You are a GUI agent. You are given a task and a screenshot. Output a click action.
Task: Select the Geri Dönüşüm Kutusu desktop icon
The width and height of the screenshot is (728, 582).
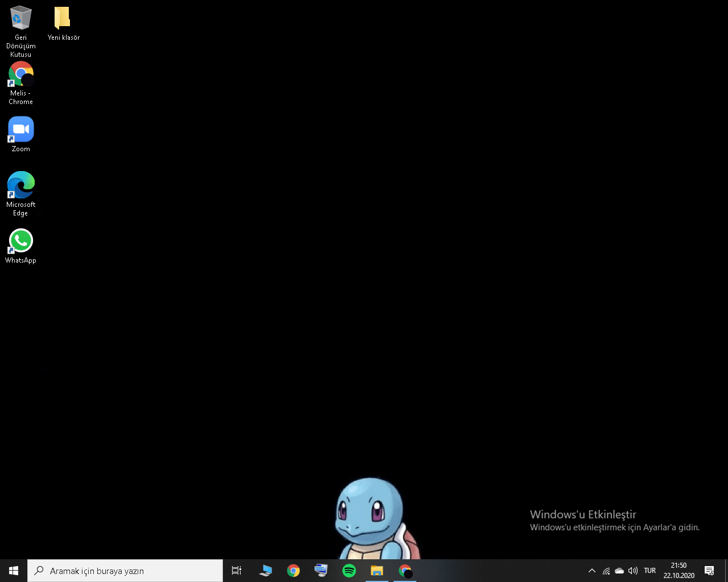click(x=21, y=31)
